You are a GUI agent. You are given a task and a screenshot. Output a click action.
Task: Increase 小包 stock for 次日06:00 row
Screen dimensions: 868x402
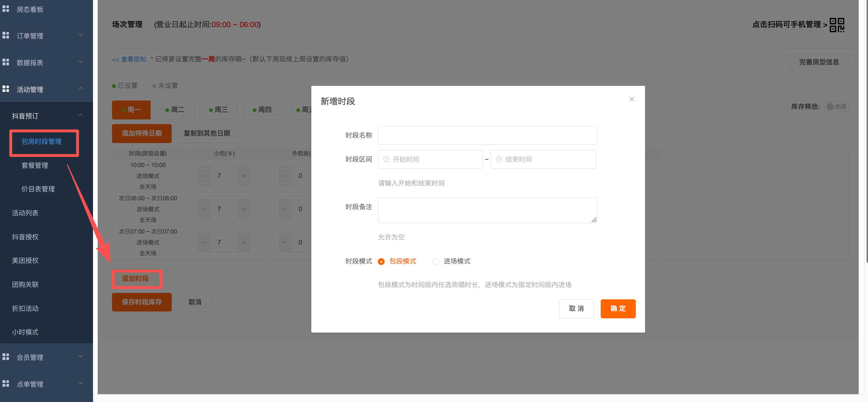244,209
